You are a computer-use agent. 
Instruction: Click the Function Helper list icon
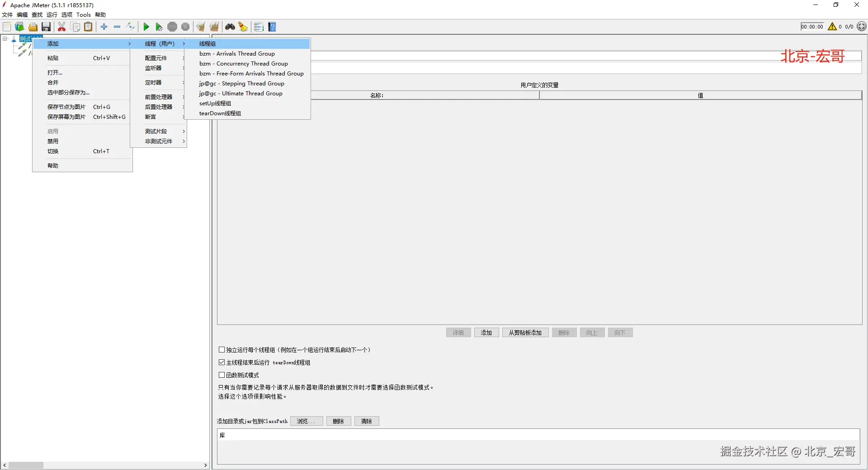click(259, 27)
